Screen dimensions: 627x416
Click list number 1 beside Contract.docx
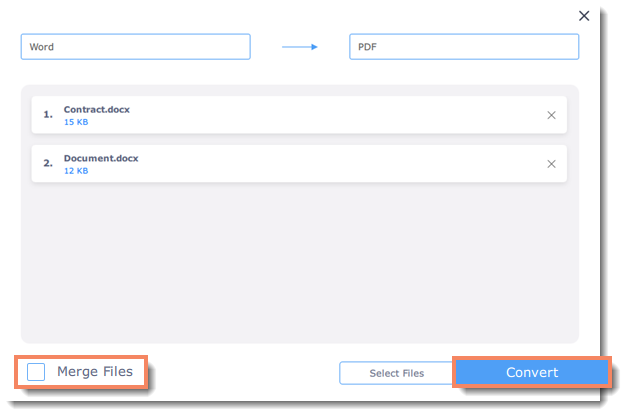pyautogui.click(x=48, y=115)
